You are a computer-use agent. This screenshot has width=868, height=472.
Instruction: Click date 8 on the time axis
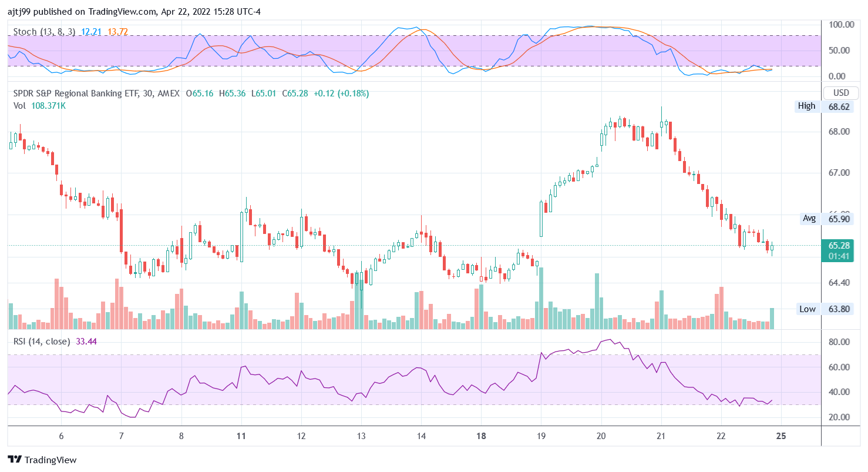(x=181, y=436)
